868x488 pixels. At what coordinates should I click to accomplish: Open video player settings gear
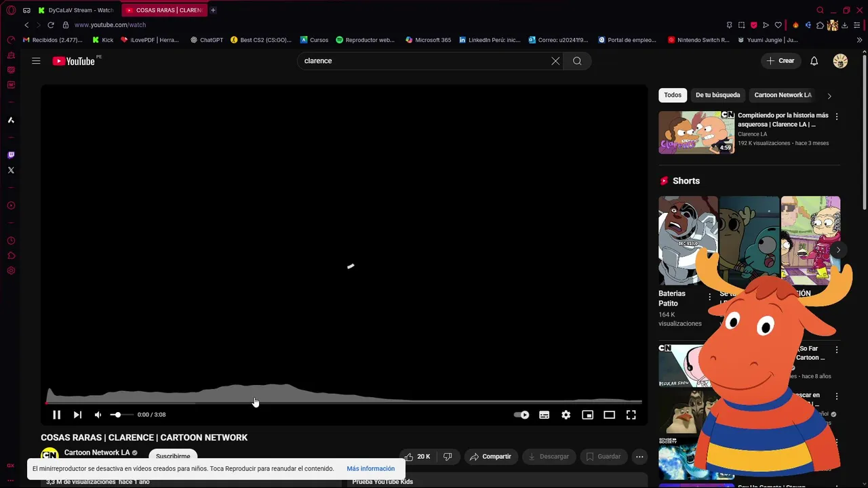click(x=566, y=415)
